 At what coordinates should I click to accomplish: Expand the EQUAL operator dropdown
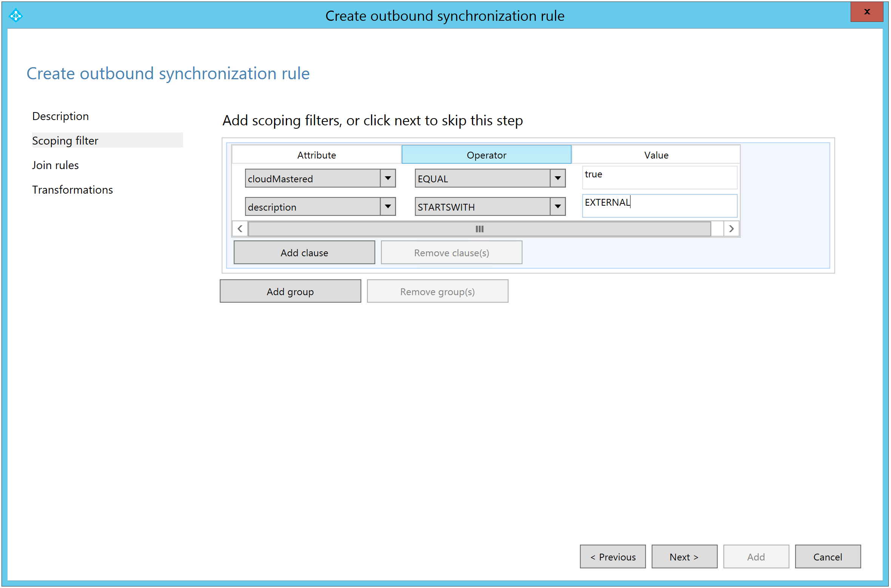[558, 179]
